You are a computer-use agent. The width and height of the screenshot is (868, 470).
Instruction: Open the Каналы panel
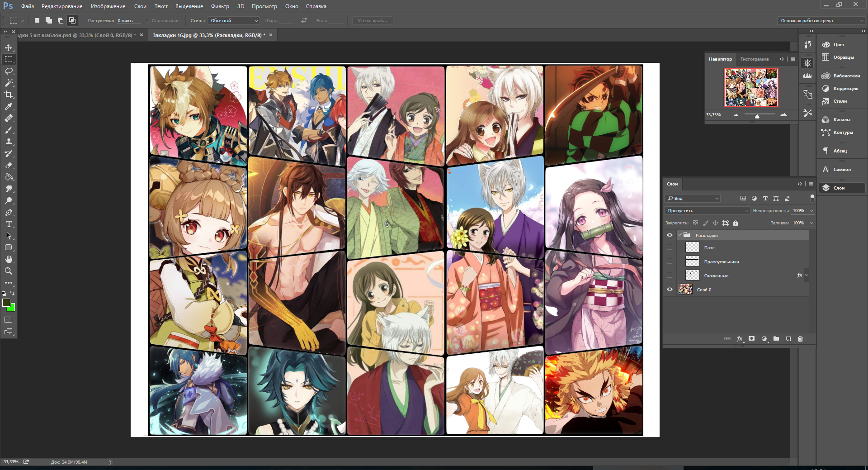point(841,120)
